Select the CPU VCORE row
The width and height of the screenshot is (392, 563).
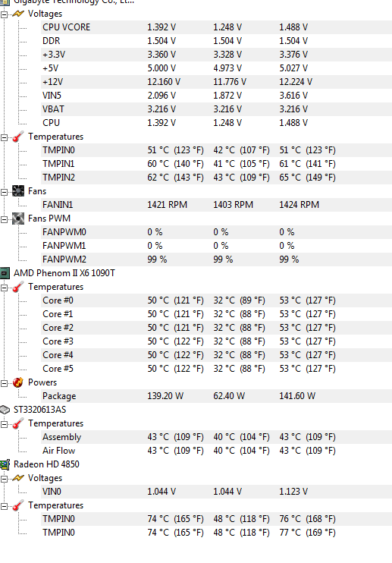click(x=216, y=27)
